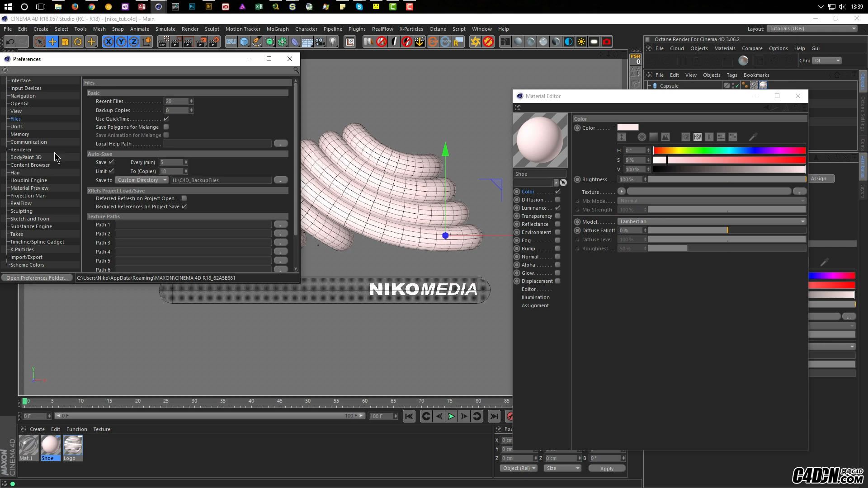
Task: Click the sun icon in toolbar
Action: click(581, 42)
